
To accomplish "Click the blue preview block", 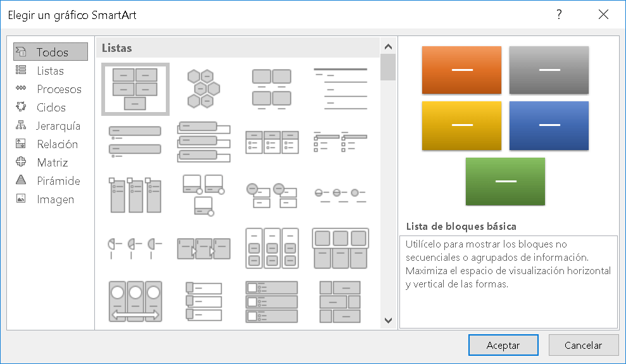I will (549, 126).
